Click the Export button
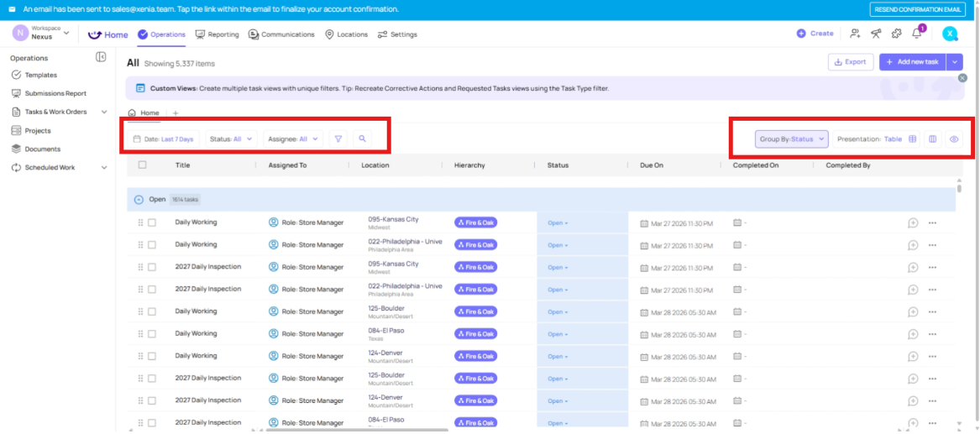This screenshot has width=980, height=434. (850, 62)
